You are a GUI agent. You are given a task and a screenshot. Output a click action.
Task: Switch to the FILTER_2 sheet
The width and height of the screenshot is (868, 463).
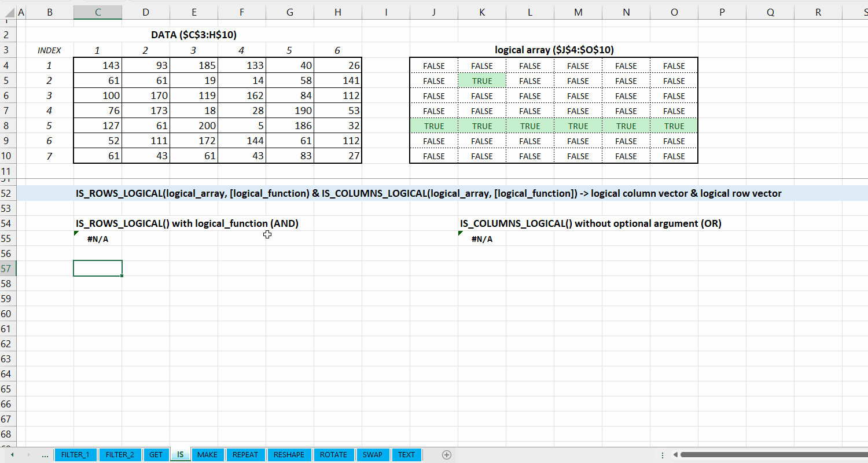pos(120,455)
